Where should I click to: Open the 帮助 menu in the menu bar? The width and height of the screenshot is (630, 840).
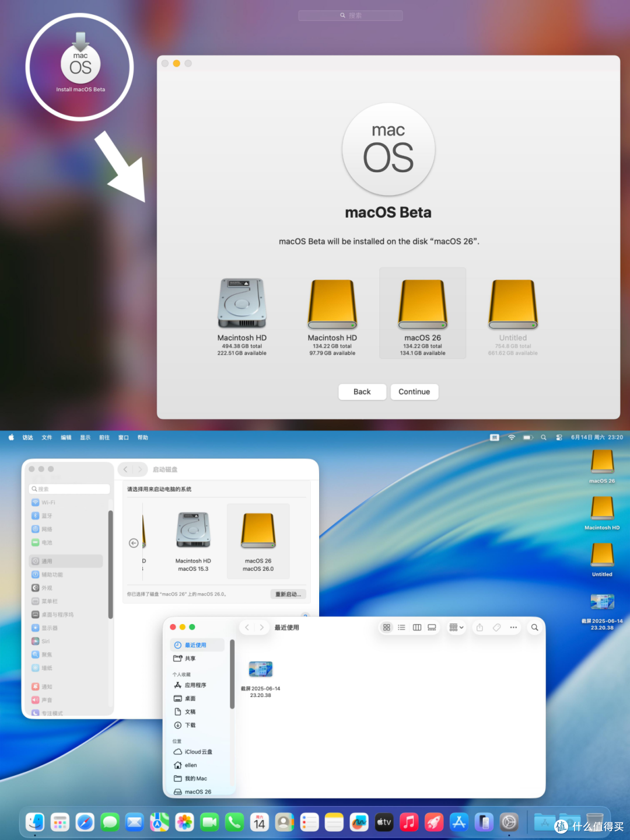click(143, 437)
